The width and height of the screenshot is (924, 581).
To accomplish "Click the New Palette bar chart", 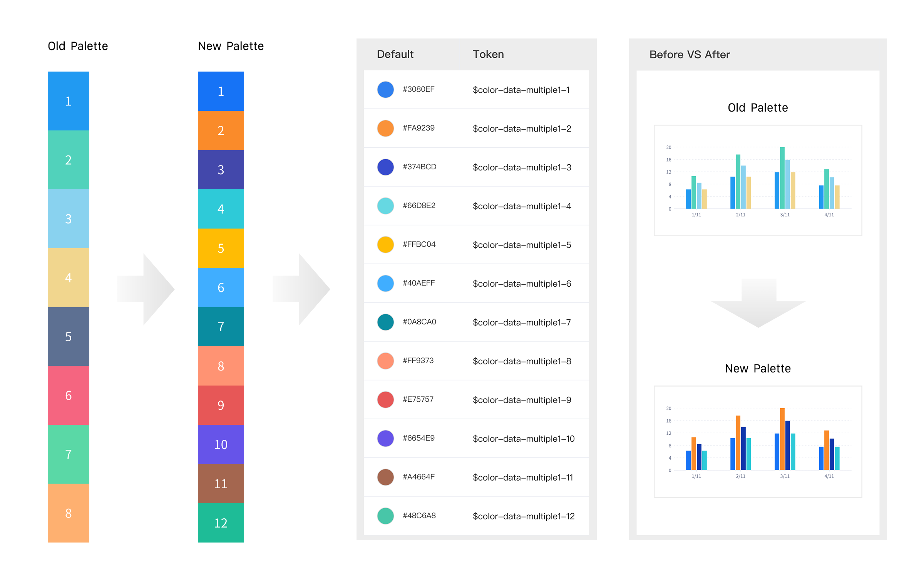I will [758, 441].
